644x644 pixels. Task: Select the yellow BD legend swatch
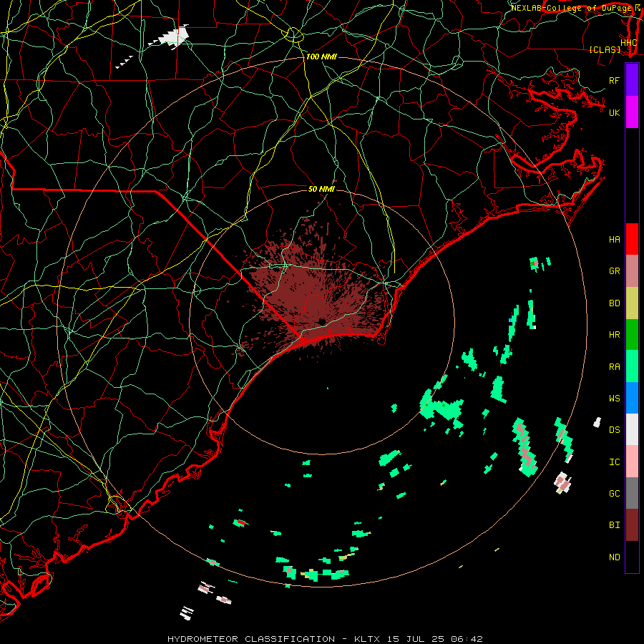[632, 303]
